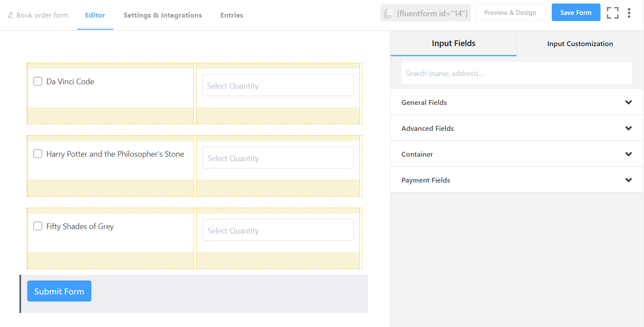This screenshot has height=327, width=644.
Task: Click inside the field search box
Action: [x=517, y=73]
